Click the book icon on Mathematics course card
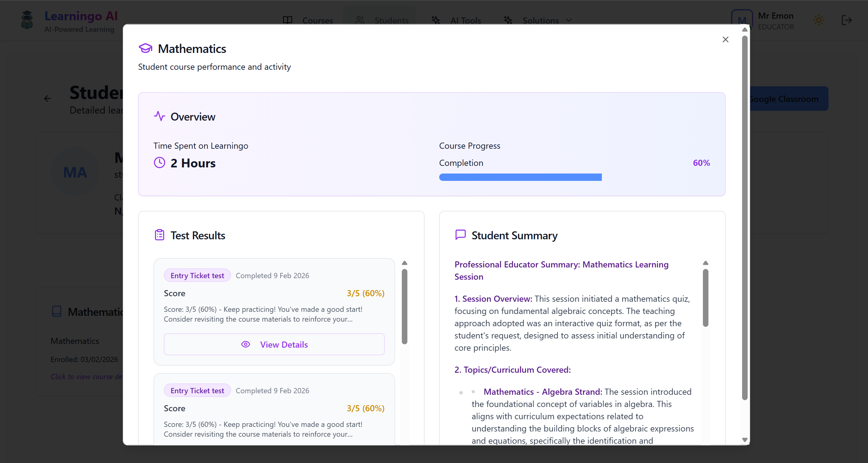868x463 pixels. pyautogui.click(x=57, y=311)
